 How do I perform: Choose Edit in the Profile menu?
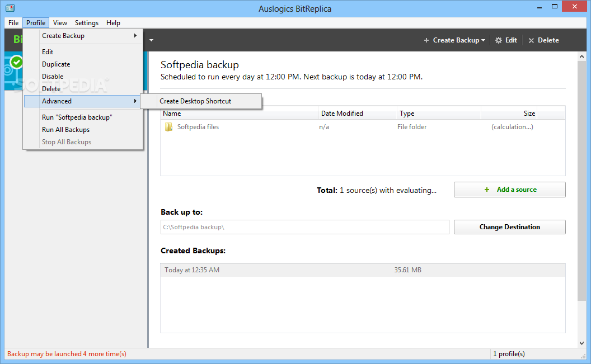[83, 52]
